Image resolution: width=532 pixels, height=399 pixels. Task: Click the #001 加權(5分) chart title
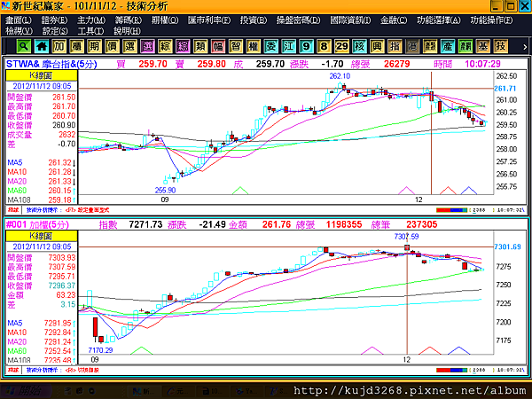pos(37,224)
